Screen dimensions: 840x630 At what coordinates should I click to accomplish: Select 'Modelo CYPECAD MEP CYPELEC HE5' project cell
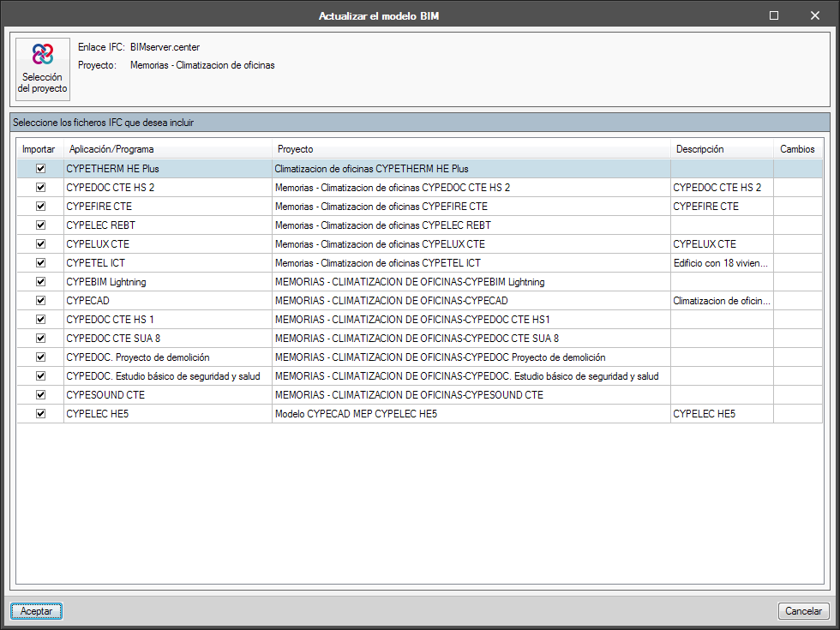pos(471,413)
